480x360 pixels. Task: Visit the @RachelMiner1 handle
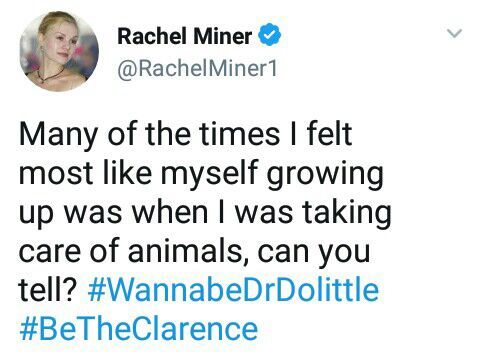pyautogui.click(x=197, y=69)
